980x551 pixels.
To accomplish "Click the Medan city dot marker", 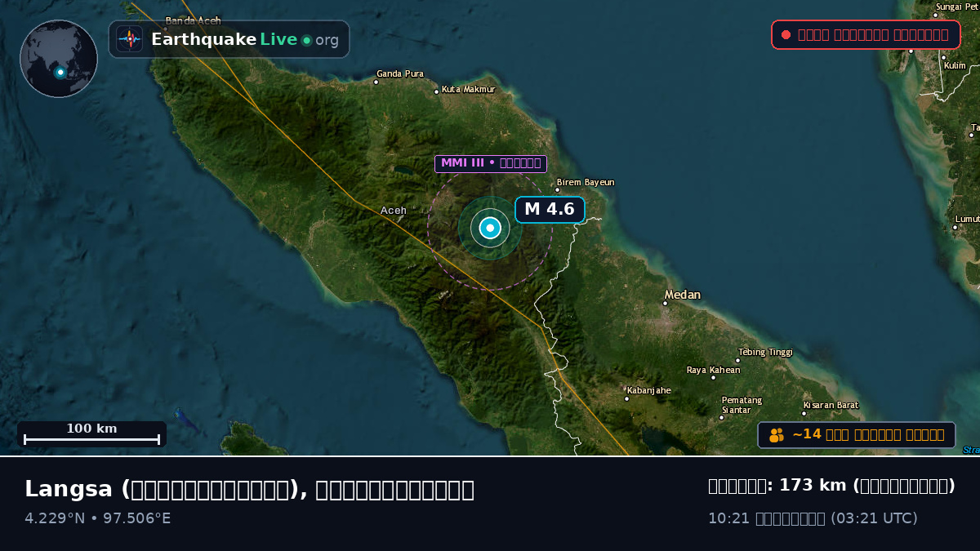I will (665, 303).
